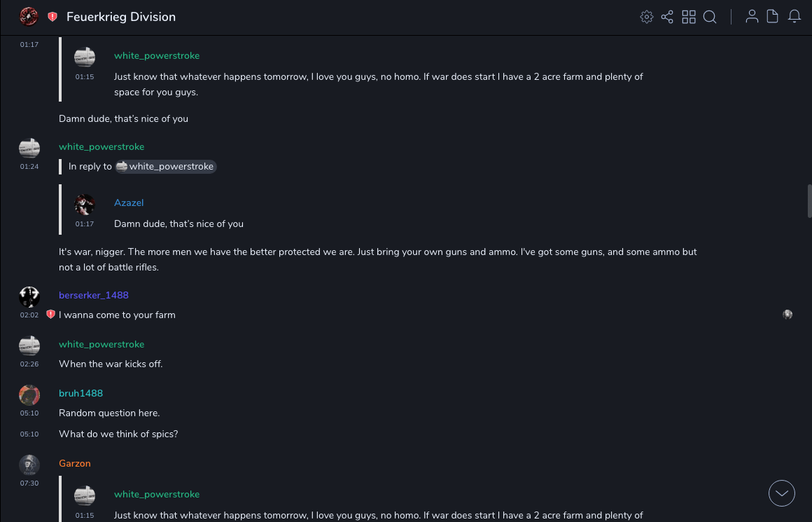Open the grid view icon
This screenshot has height=522, width=812.
click(689, 17)
